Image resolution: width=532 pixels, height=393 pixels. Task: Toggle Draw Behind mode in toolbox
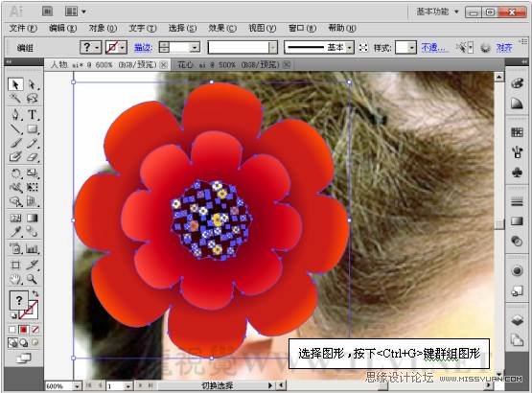(24, 343)
